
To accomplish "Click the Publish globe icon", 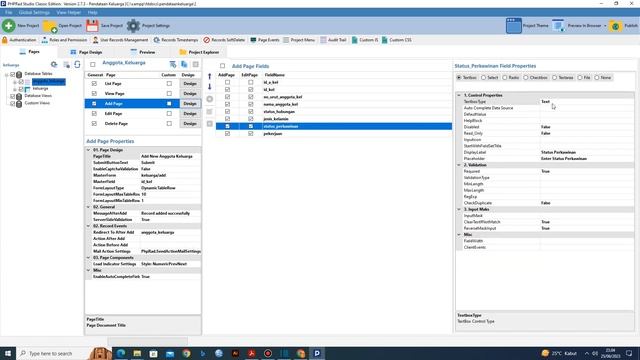I will 615,26.
